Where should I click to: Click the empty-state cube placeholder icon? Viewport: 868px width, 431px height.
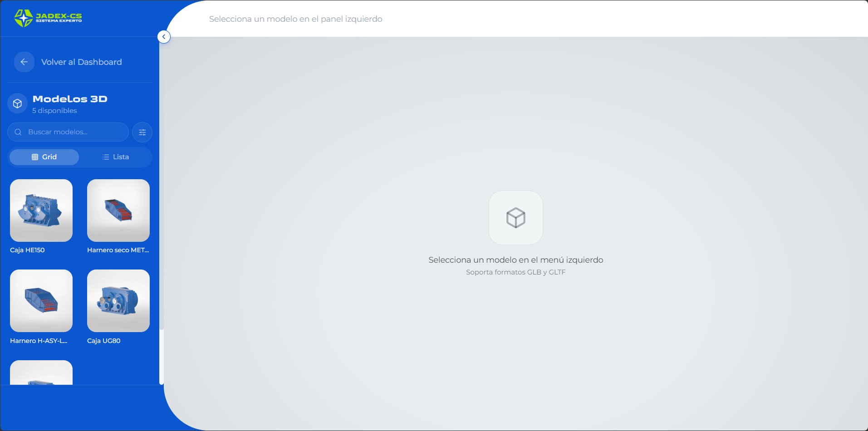(516, 218)
